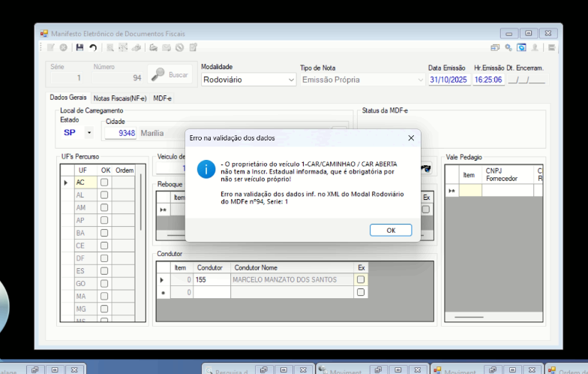Image resolution: width=588 pixels, height=374 pixels.
Task: Open the Estado SP dropdown arrow
Action: click(88, 132)
